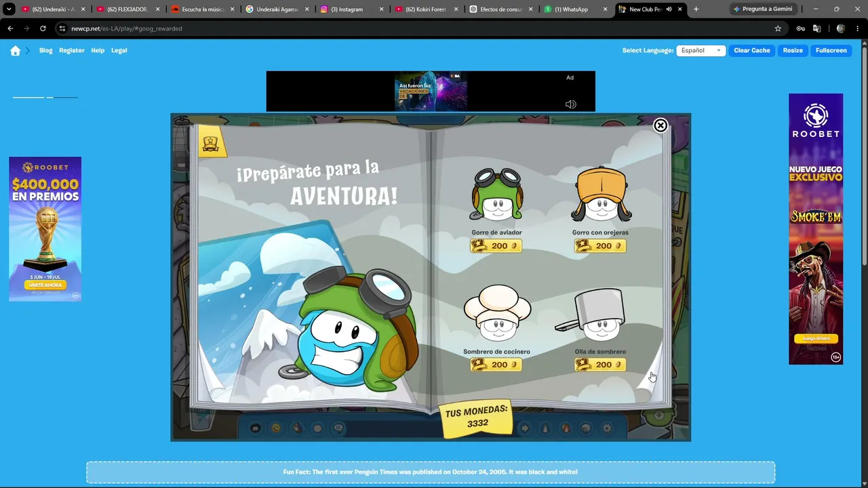Click the page vertical scrollbar
Screen dimensions: 868x488
click(x=864, y=156)
